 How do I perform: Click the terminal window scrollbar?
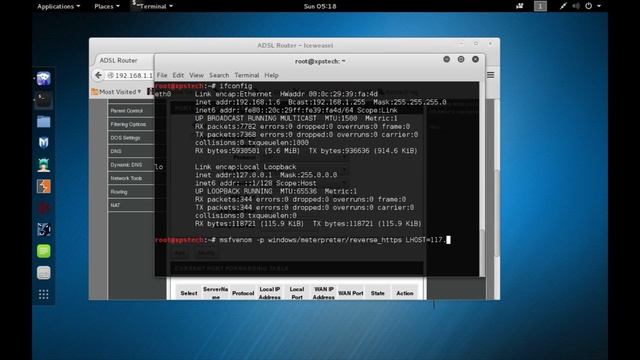(x=482, y=252)
